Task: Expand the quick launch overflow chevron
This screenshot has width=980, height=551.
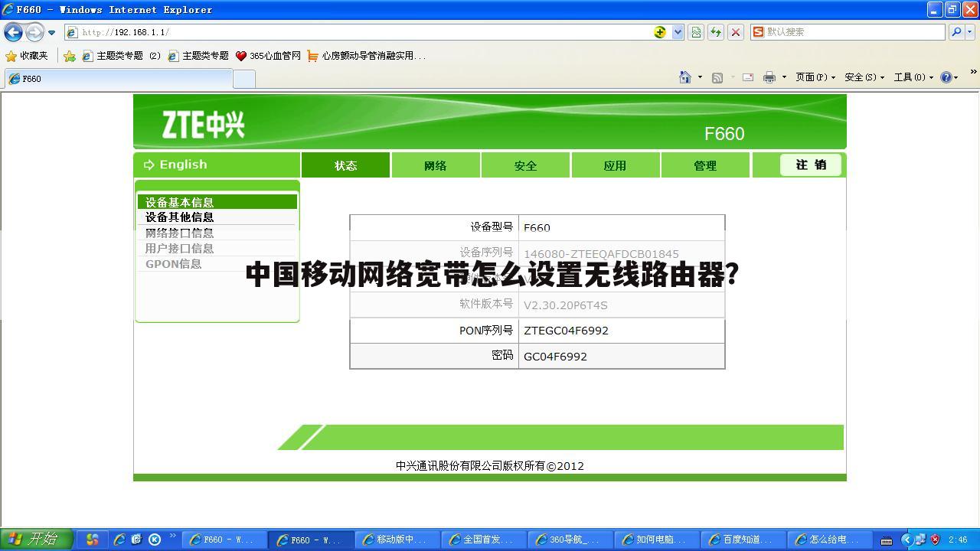Action: (173, 536)
